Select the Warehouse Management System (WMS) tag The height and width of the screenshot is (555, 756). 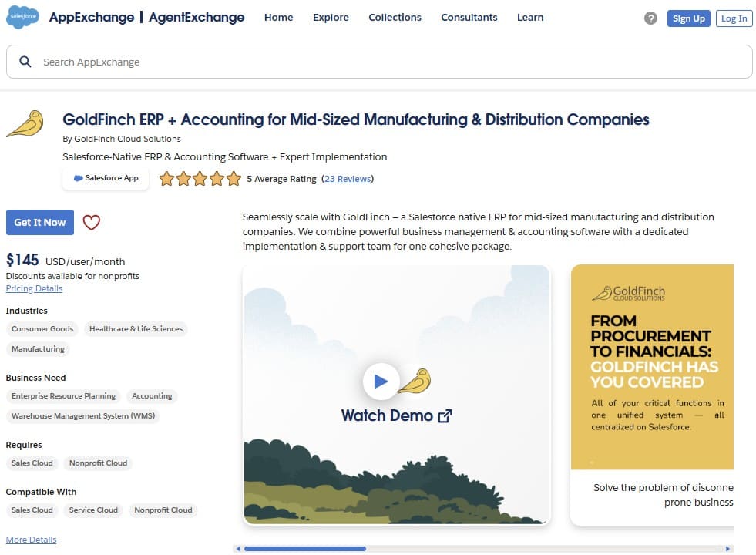pos(83,415)
